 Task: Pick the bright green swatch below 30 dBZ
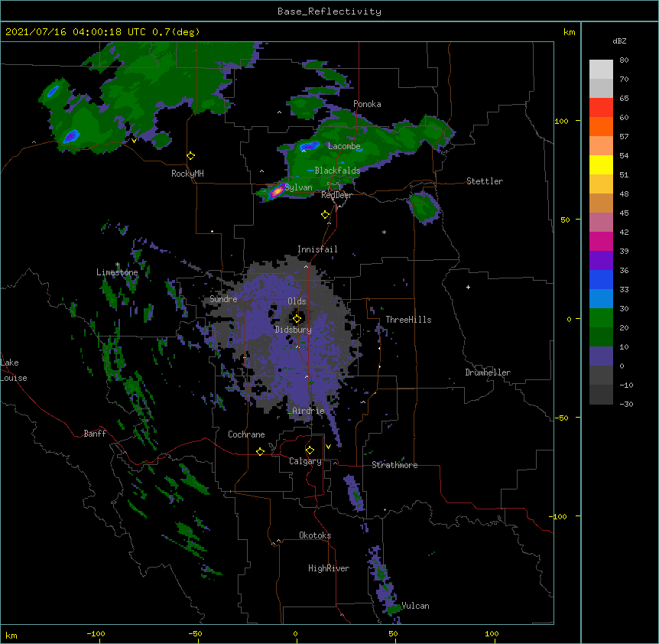(601, 318)
